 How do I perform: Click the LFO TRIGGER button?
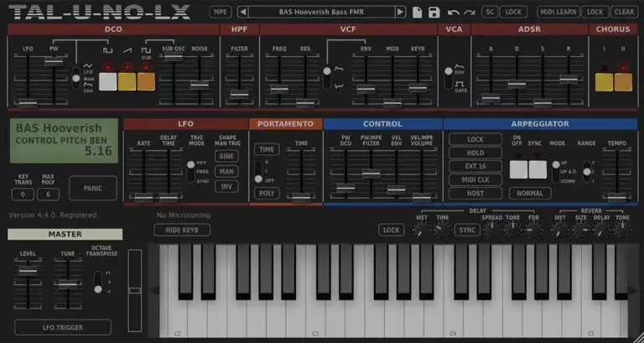pyautogui.click(x=63, y=327)
